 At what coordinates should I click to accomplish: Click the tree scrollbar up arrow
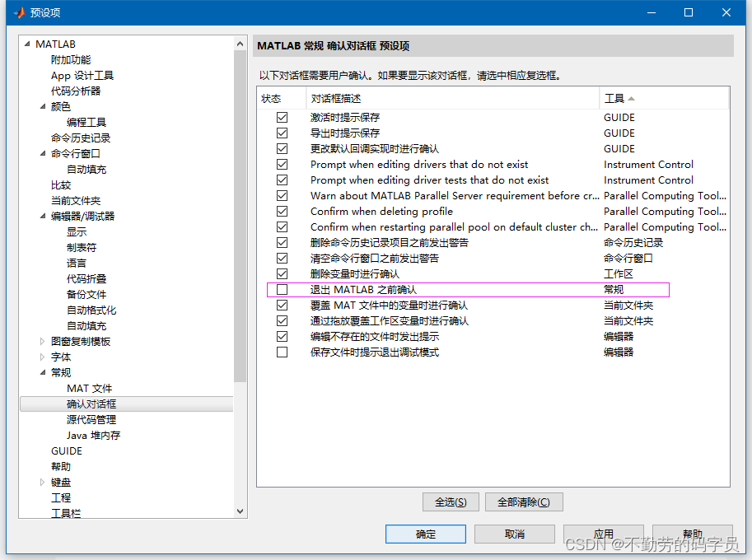[241, 44]
